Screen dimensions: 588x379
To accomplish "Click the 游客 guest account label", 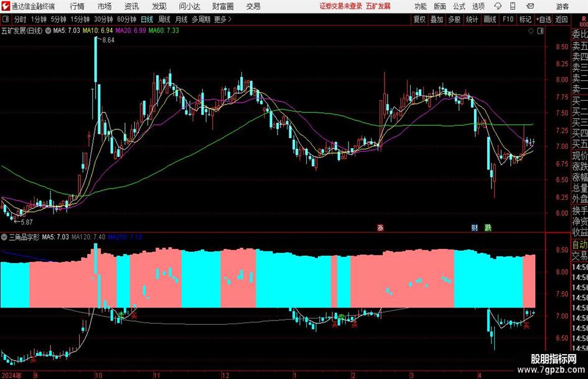I will [562, 6].
